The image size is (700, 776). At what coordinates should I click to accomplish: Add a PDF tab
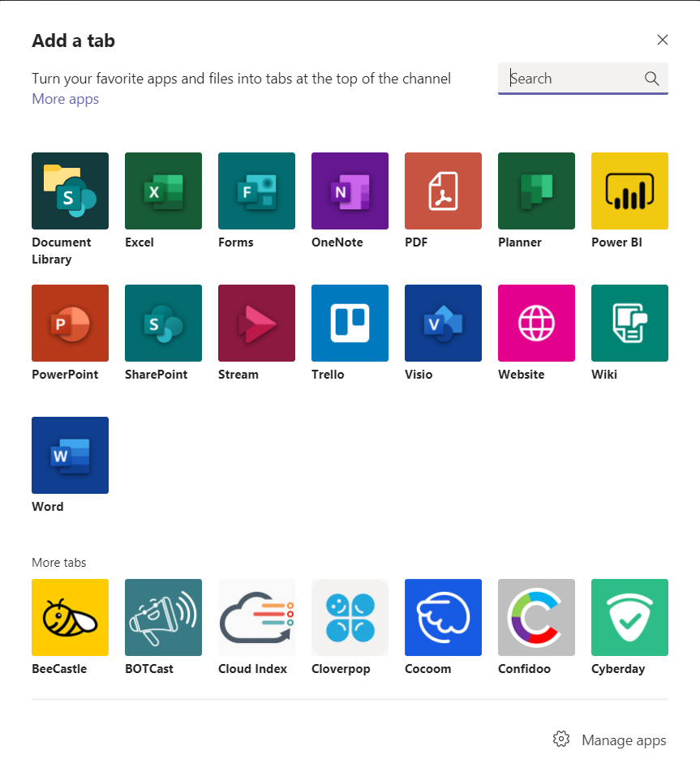pos(443,191)
